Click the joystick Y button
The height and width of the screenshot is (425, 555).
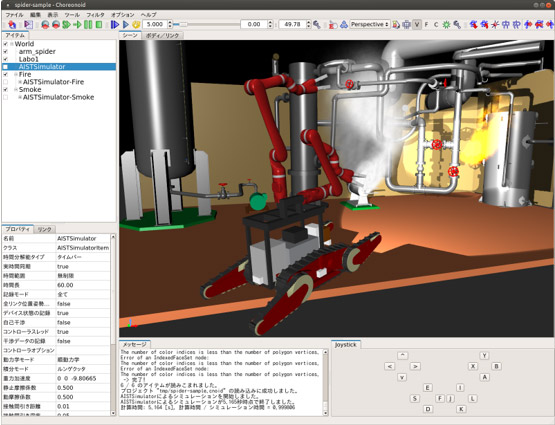pos(484,356)
